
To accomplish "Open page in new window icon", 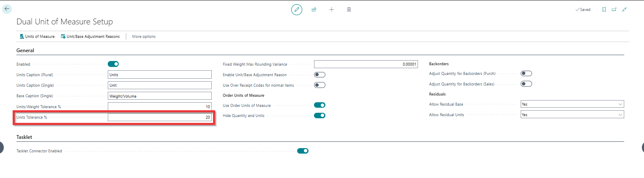I will [x=614, y=9].
